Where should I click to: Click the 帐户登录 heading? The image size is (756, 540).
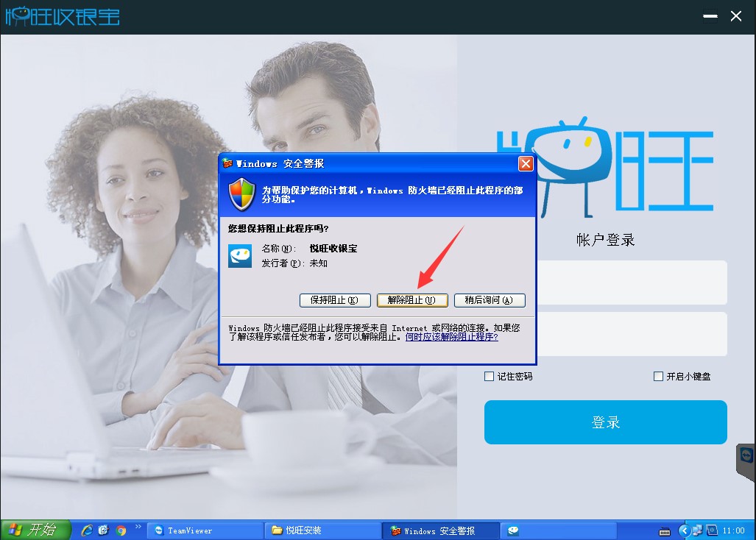[x=606, y=240]
